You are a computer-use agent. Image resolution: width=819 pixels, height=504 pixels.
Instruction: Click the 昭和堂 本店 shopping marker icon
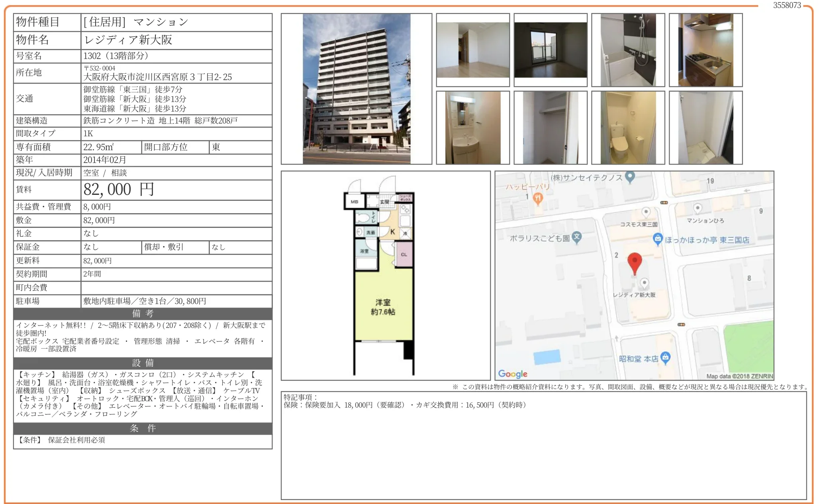[x=665, y=357]
